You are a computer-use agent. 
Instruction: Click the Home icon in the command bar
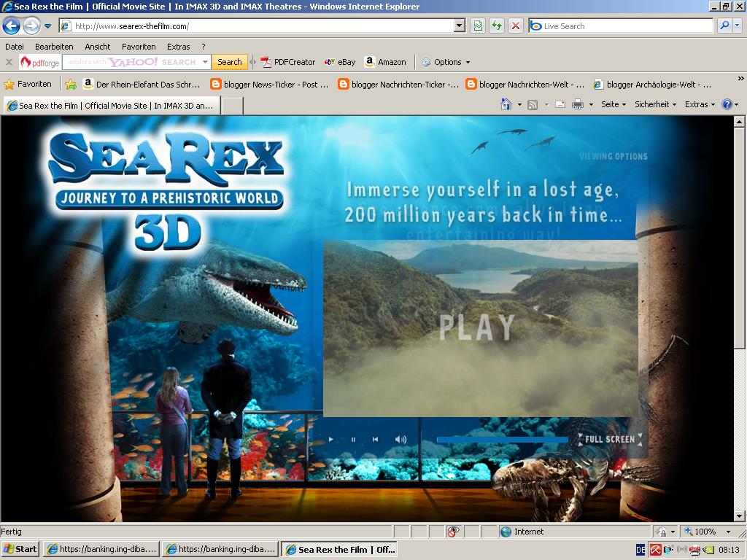pyautogui.click(x=506, y=104)
